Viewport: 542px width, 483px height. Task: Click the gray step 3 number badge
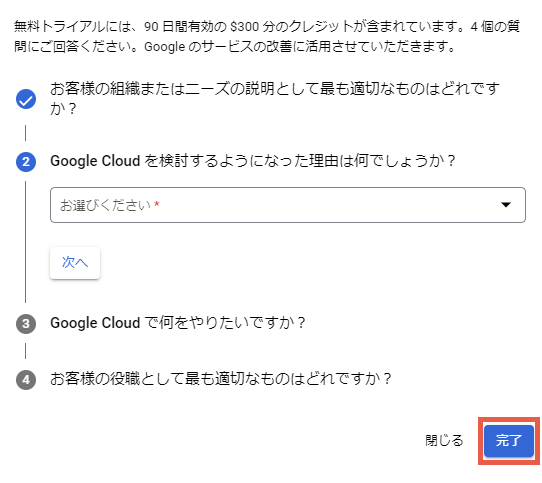(26, 324)
